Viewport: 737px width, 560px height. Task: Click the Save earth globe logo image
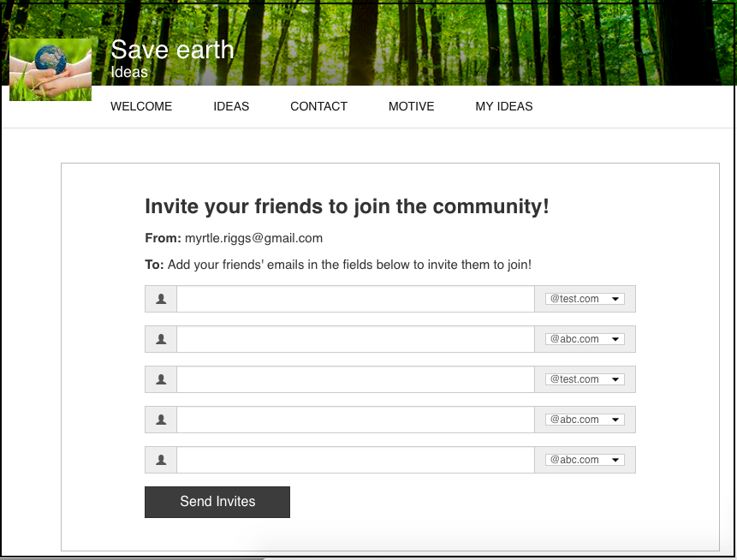pyautogui.click(x=51, y=69)
